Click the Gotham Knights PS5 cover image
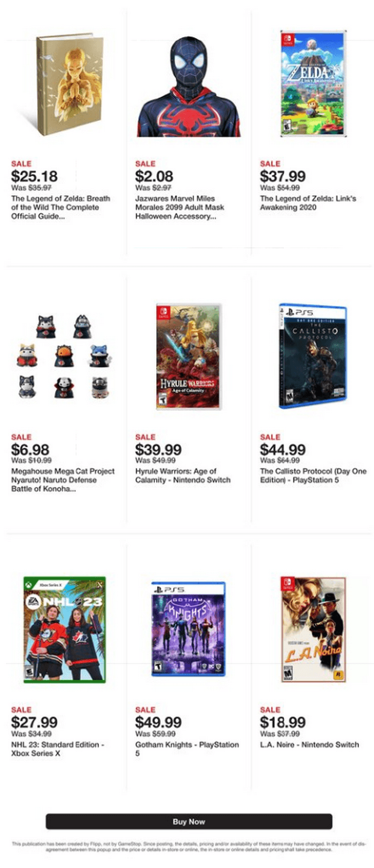 [189, 629]
